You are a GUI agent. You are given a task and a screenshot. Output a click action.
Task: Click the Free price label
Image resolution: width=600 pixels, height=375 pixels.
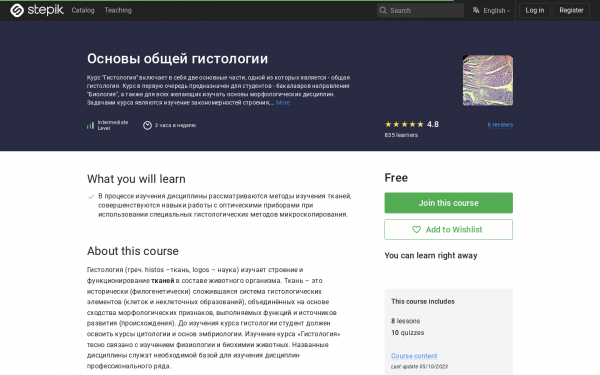tap(396, 178)
